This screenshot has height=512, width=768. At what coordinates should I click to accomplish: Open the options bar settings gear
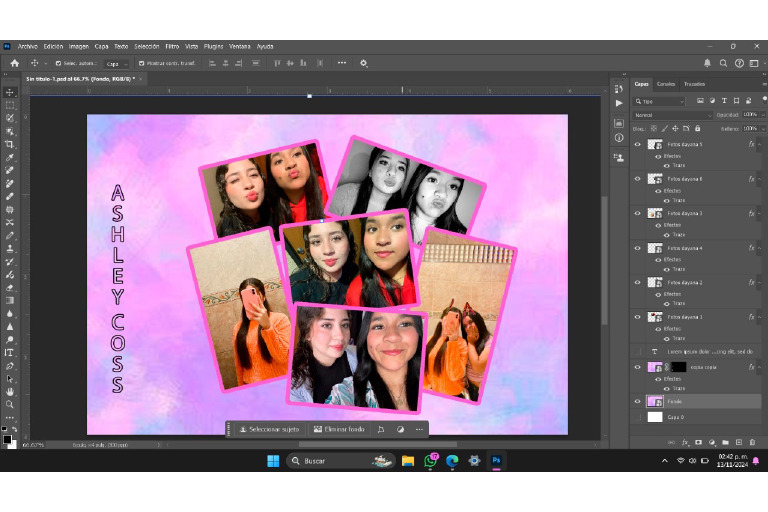point(363,63)
